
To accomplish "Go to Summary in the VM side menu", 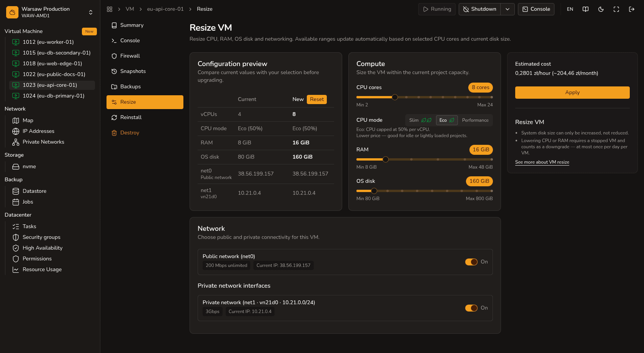I will point(145,25).
